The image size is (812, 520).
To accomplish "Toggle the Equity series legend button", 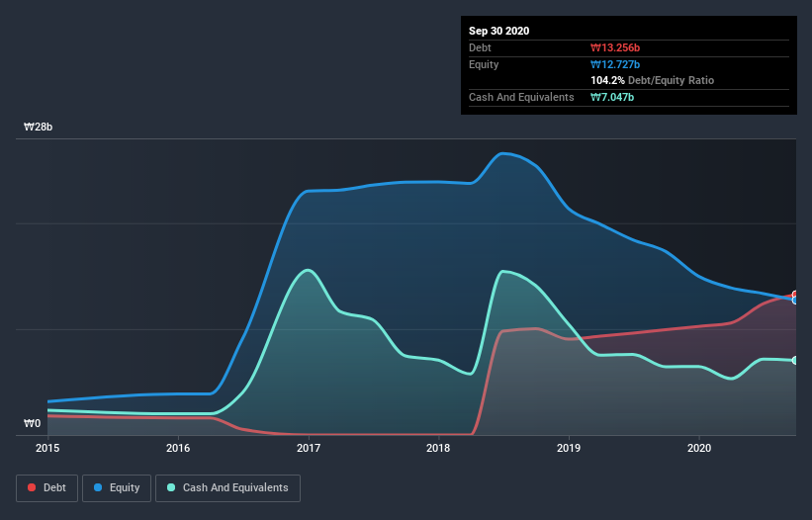I will click(117, 488).
